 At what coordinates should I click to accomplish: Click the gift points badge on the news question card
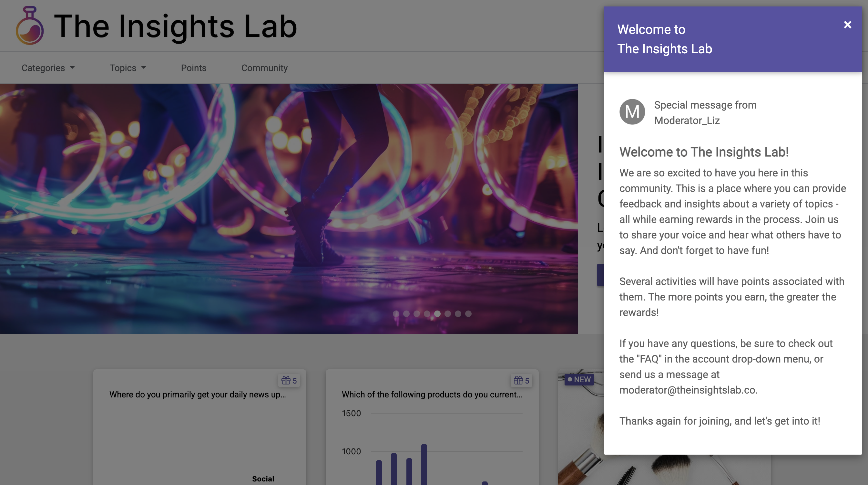pos(289,380)
